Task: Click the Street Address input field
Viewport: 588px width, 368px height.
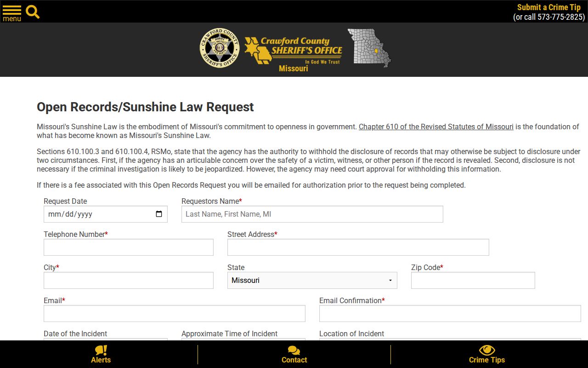Action: [358, 247]
